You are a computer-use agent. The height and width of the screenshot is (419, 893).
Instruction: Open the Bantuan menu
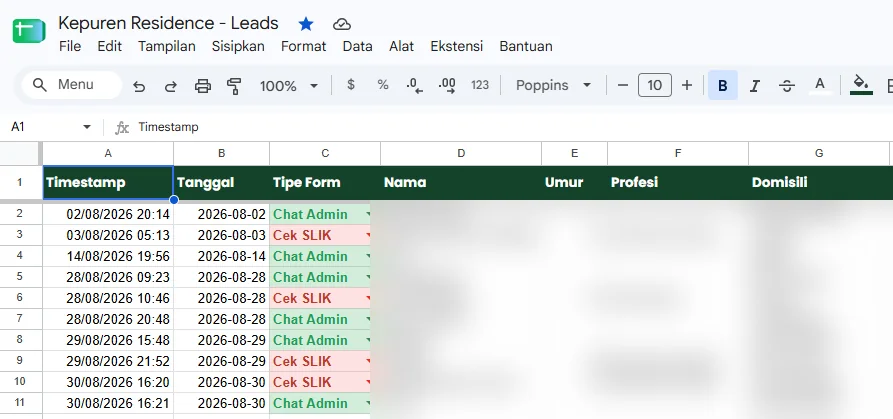point(526,46)
